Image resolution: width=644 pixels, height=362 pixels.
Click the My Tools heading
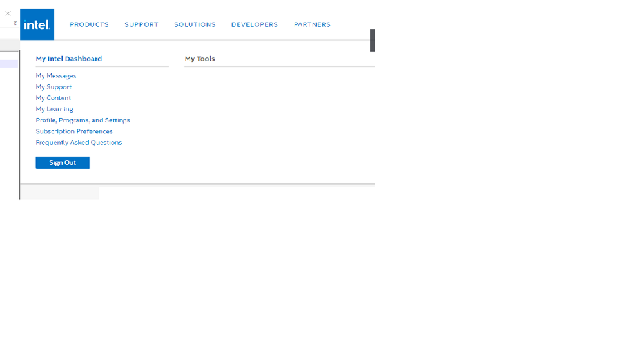tap(200, 59)
